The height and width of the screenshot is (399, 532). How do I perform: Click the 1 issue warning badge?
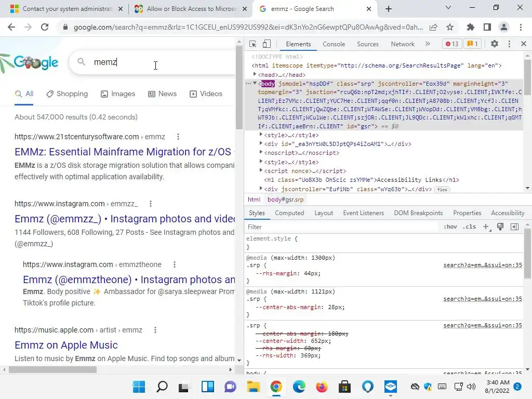pyautogui.click(x=472, y=44)
